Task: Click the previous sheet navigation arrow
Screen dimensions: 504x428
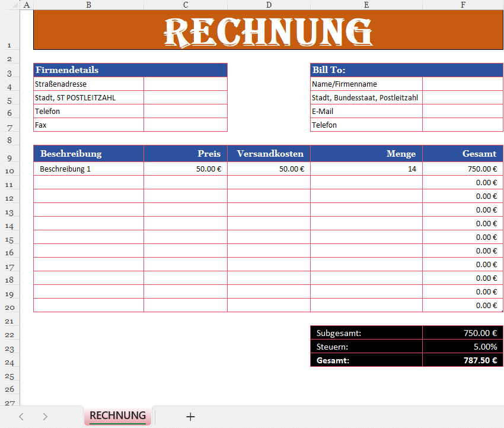Action: [x=21, y=416]
